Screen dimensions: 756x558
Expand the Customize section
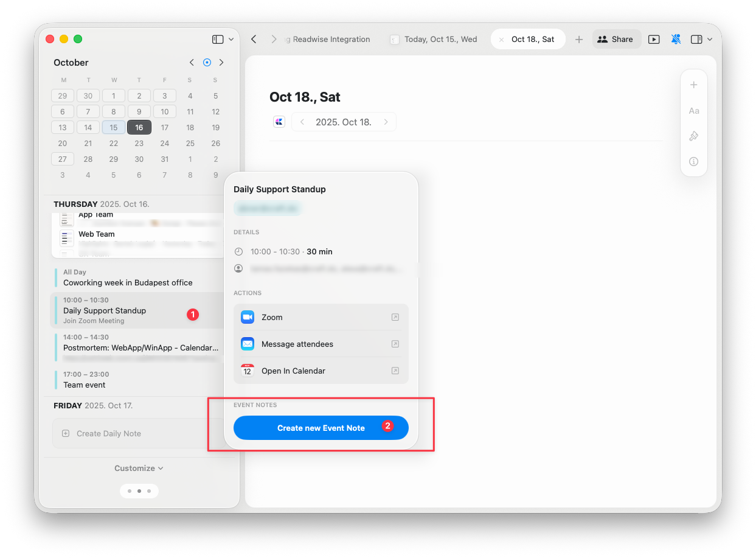[139, 468]
